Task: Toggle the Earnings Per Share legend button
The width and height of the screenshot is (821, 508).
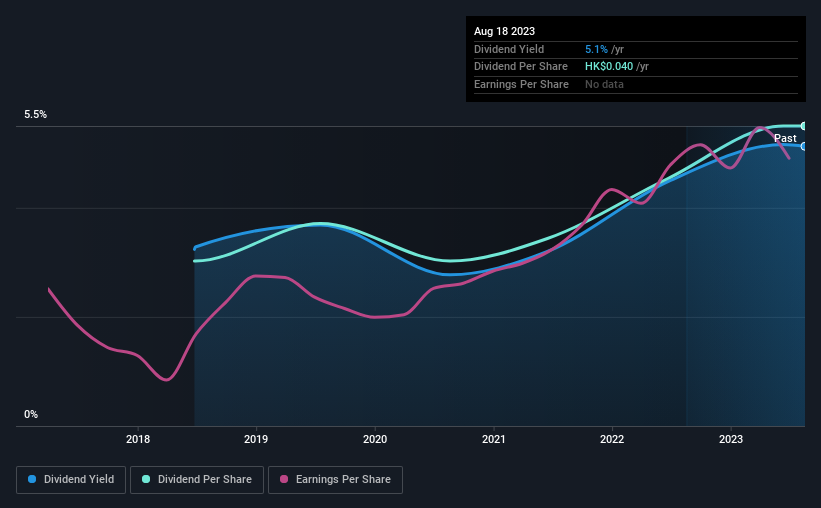Action: 335,480
